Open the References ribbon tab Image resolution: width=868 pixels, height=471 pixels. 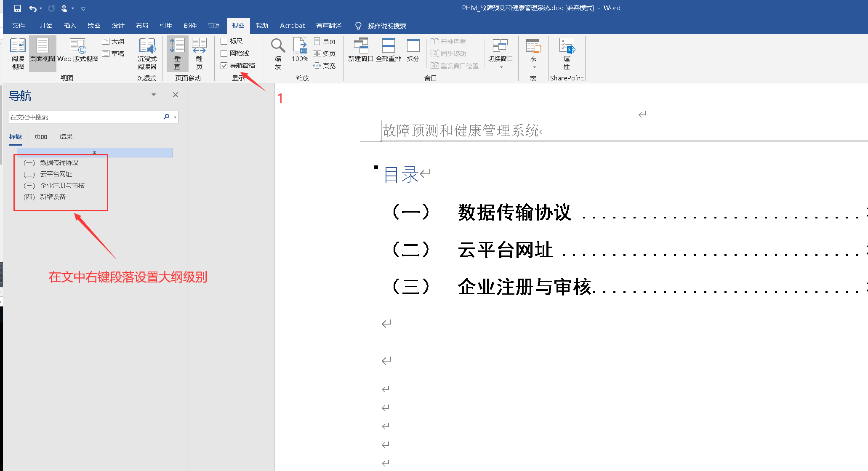coord(166,26)
